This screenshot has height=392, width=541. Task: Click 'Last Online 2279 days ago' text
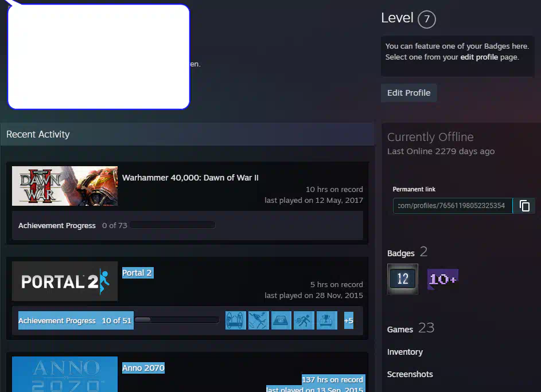441,151
